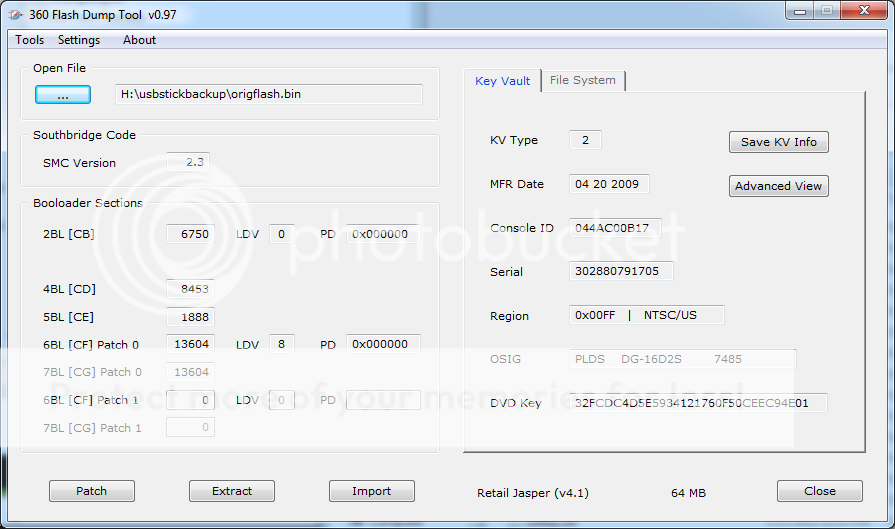Open the Tools menu

(29, 40)
